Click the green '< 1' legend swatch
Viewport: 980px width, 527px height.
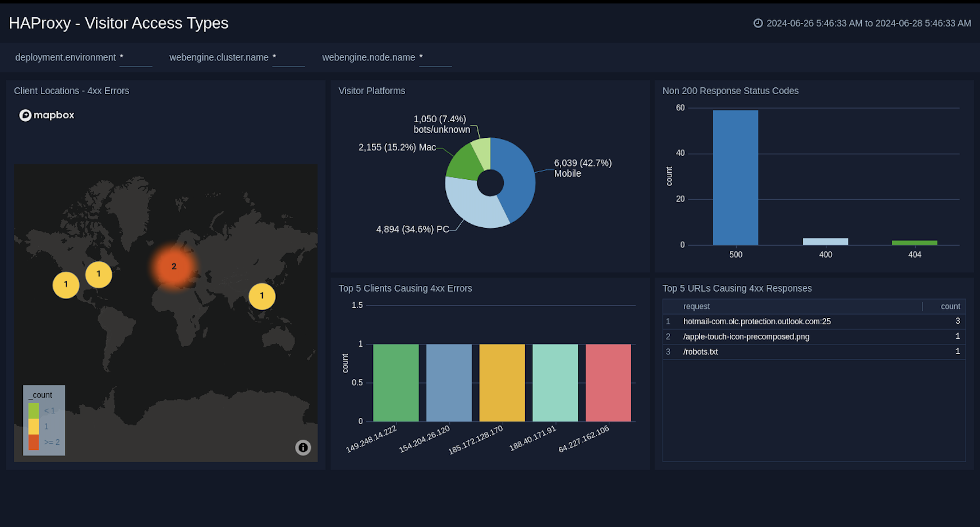(34, 410)
